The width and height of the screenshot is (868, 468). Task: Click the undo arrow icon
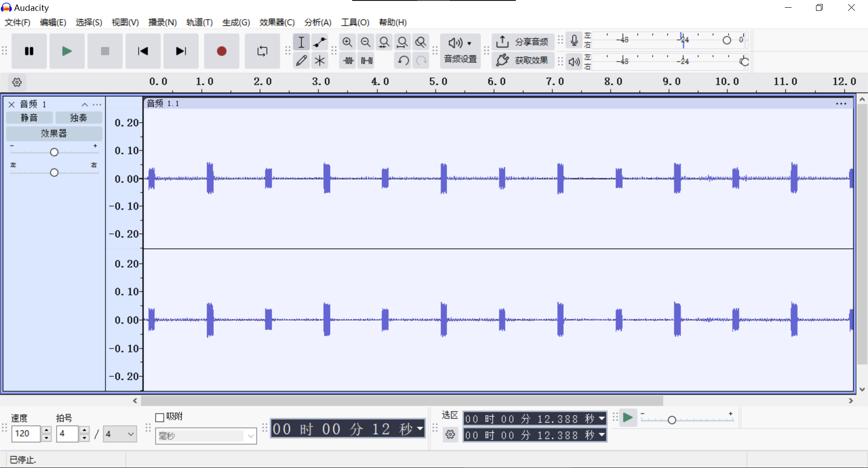(403, 60)
